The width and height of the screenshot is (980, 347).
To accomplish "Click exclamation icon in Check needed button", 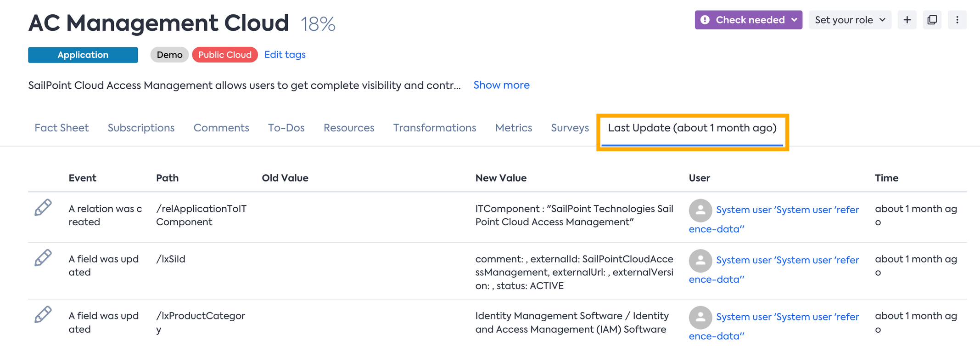I will (706, 20).
